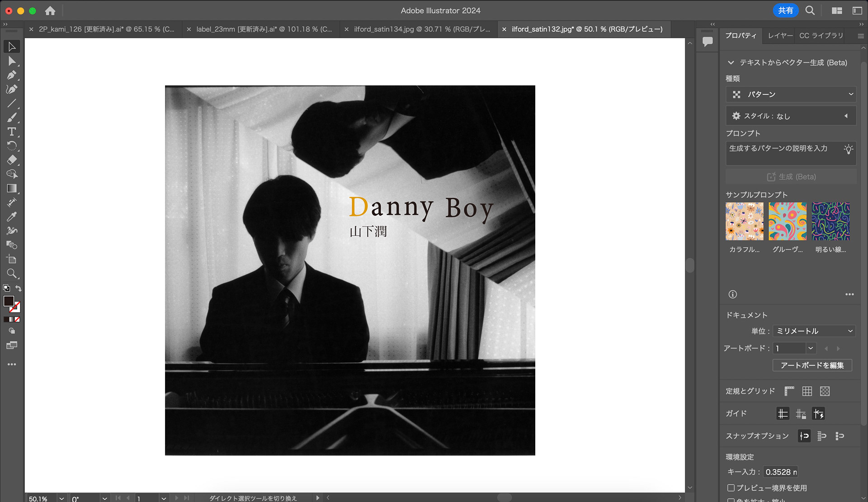Toggle smart guides icon
Image resolution: width=868 pixels, height=502 pixels.
[819, 413]
